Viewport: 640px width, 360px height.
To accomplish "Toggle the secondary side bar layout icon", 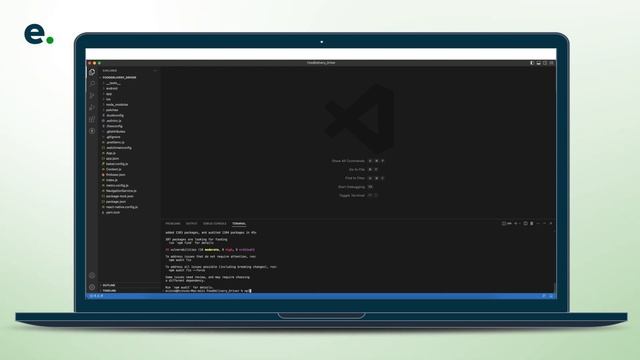I will tap(545, 63).
